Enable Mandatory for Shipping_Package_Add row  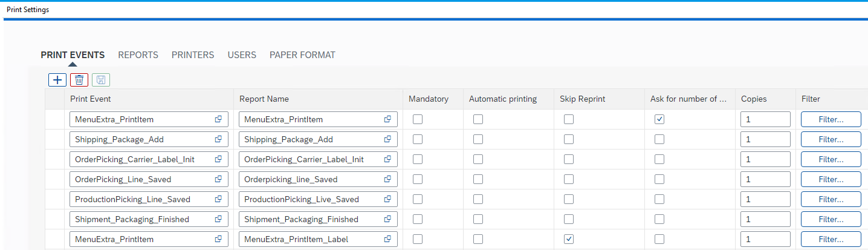[418, 139]
